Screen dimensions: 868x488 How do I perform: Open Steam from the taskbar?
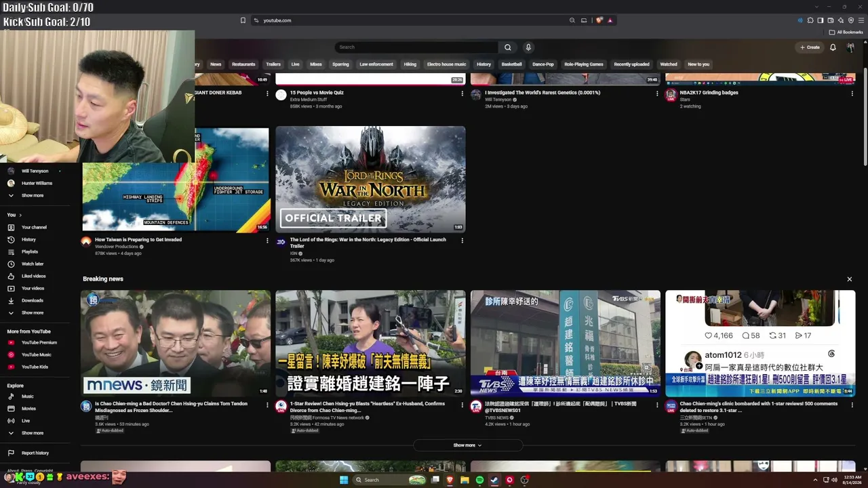pyautogui.click(x=494, y=480)
